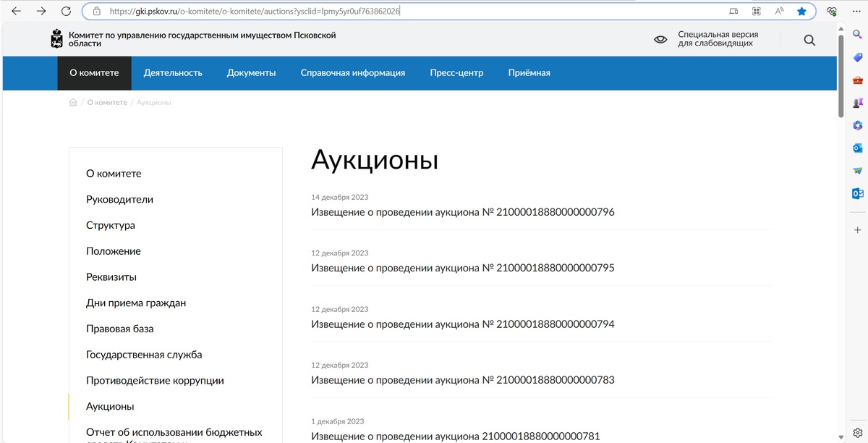Toggle Специальная версия для слабовидящих eye icon
The width and height of the screenshot is (868, 443).
660,39
